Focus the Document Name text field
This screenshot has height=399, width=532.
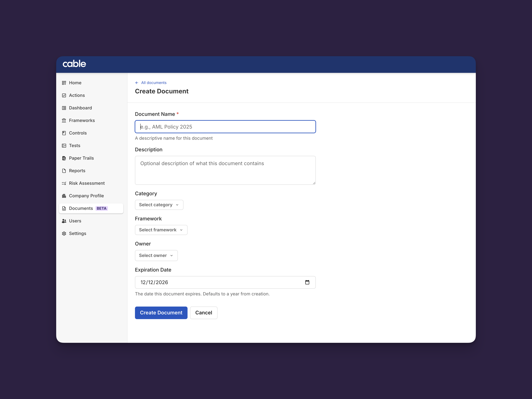225,127
